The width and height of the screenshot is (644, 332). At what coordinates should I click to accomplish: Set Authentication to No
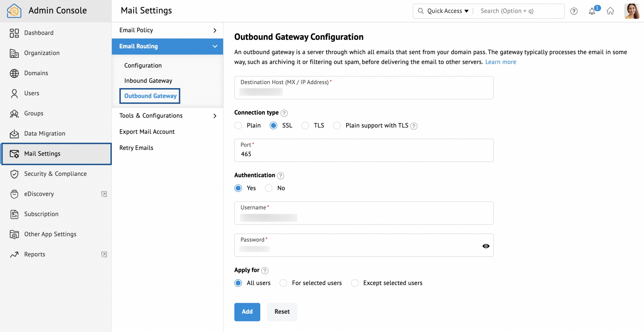[269, 188]
